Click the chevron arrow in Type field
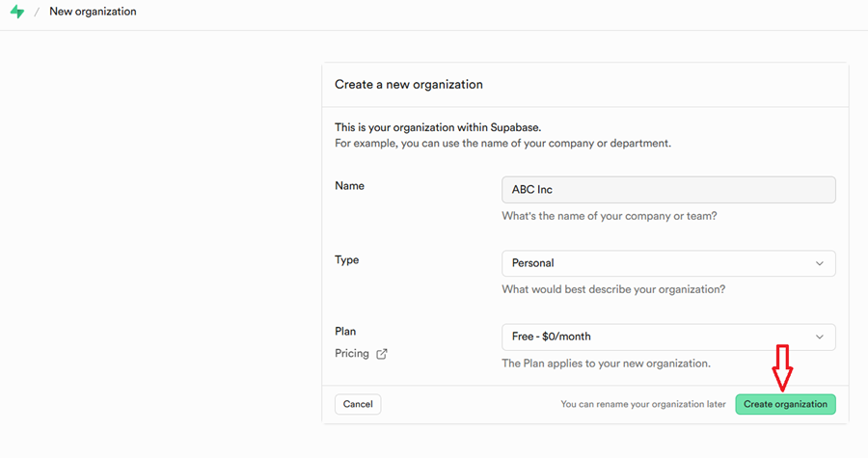868x458 pixels. point(820,263)
